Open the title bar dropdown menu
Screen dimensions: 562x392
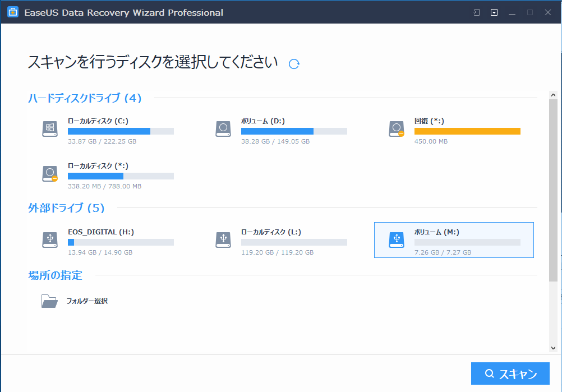[494, 12]
